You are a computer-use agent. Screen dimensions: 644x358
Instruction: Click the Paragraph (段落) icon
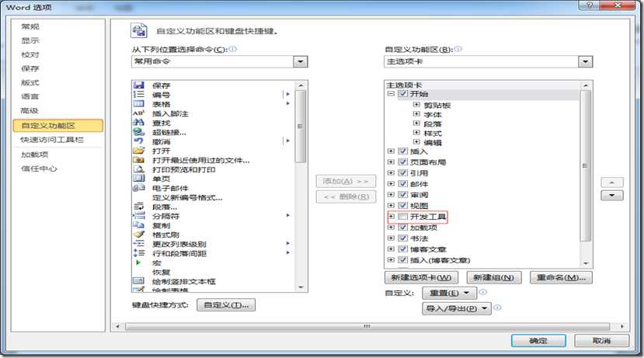[139, 207]
